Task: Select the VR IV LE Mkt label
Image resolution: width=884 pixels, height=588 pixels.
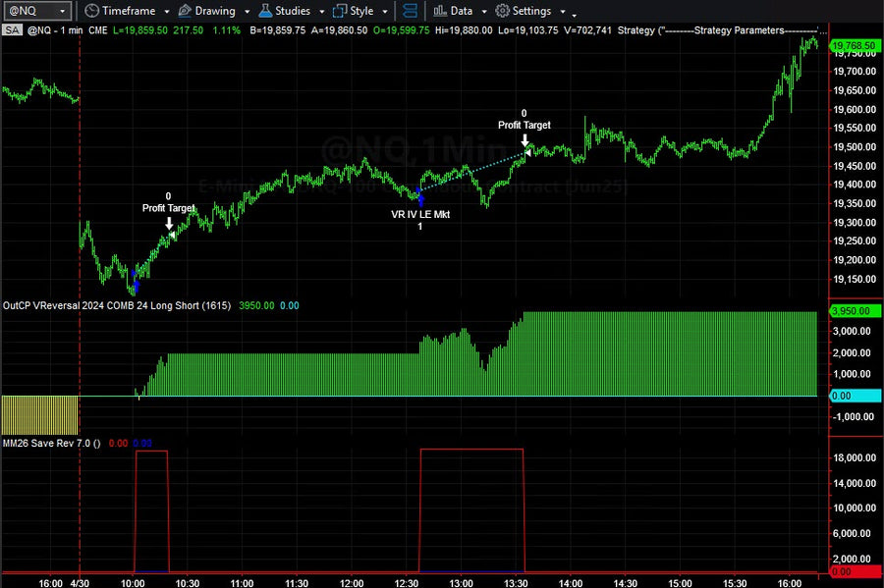Action: click(420, 214)
